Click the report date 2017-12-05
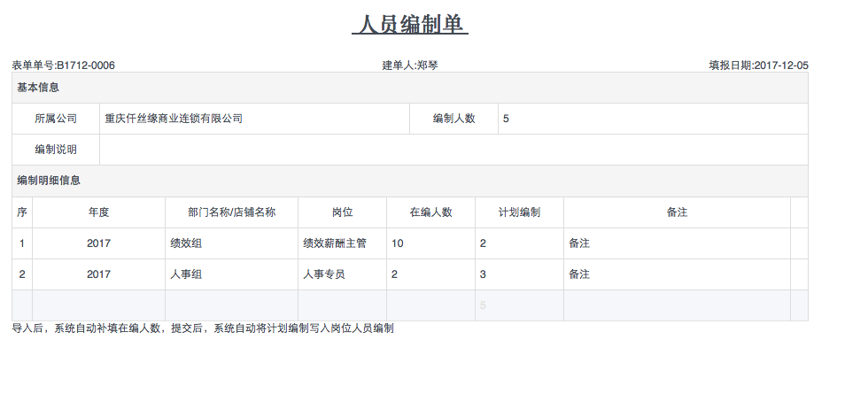 pos(780,66)
